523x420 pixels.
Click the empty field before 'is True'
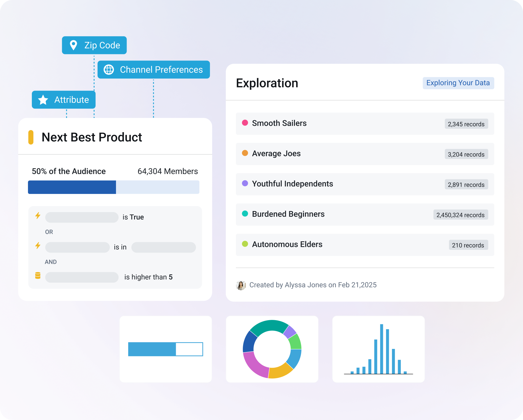82,217
